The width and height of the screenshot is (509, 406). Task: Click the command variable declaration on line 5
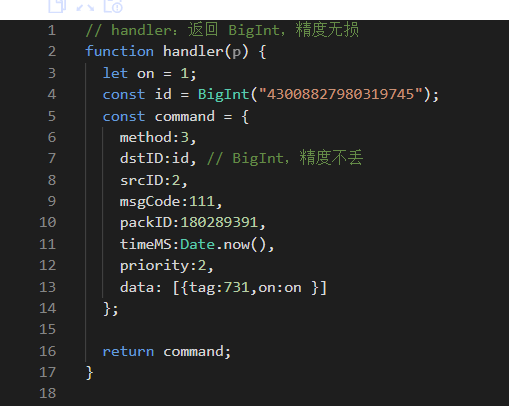[184, 117]
